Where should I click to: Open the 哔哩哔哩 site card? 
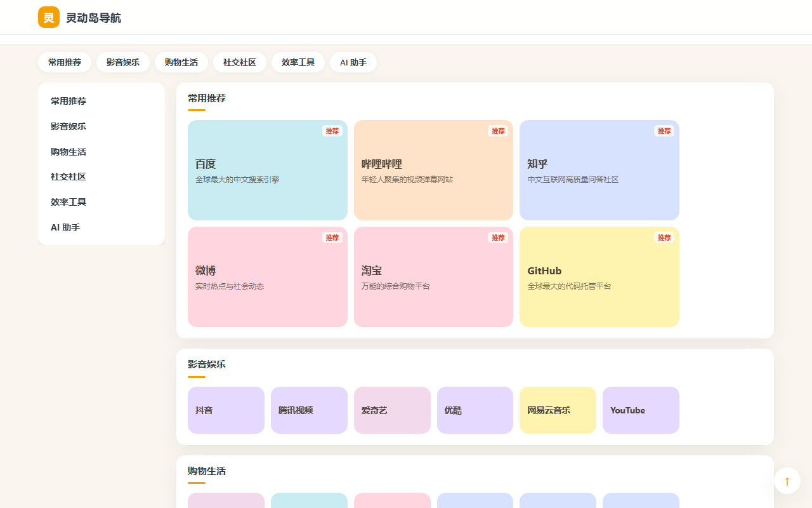(x=433, y=170)
